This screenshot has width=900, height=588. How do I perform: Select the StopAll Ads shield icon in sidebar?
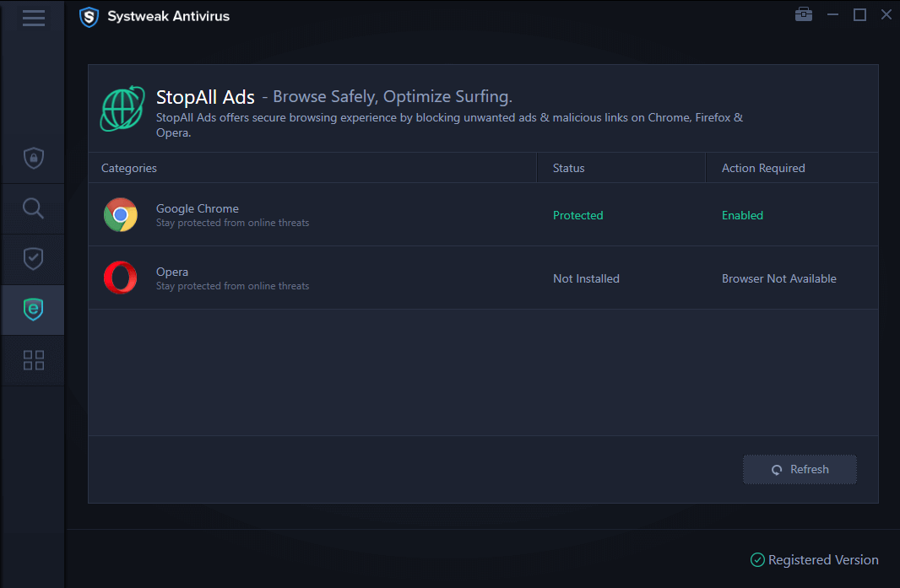point(33,310)
